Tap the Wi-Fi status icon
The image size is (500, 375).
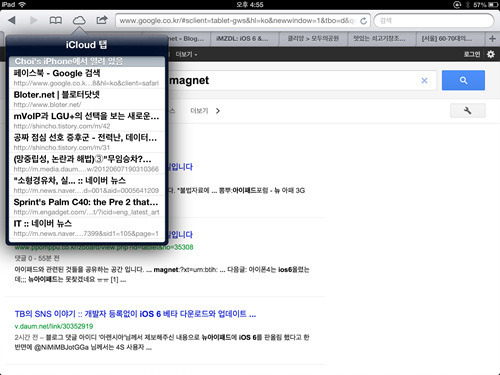22,5
